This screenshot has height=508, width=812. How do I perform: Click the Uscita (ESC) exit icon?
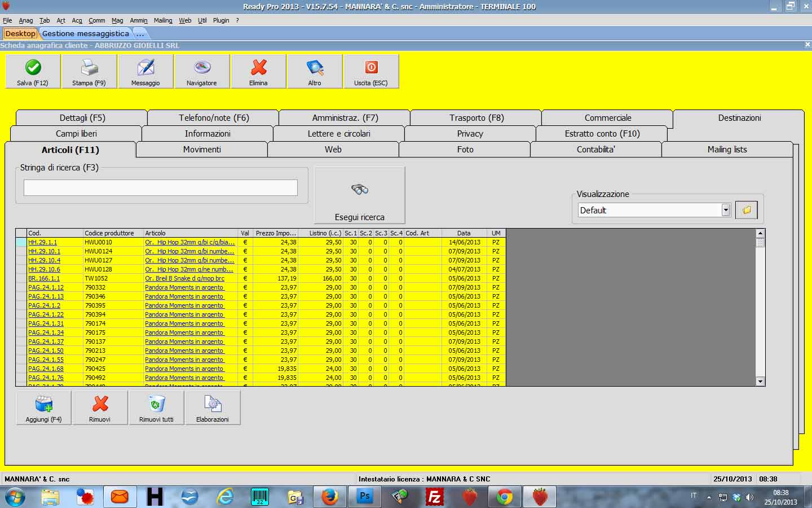pyautogui.click(x=371, y=68)
